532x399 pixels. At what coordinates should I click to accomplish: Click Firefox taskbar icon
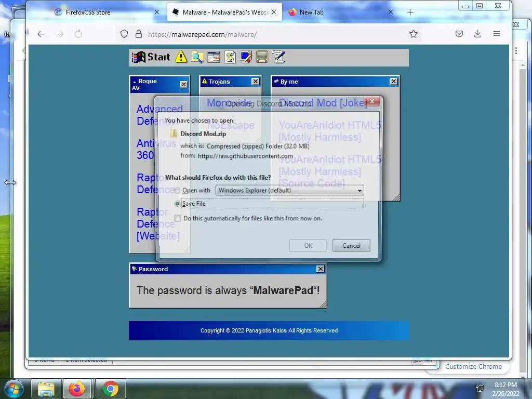point(77,389)
